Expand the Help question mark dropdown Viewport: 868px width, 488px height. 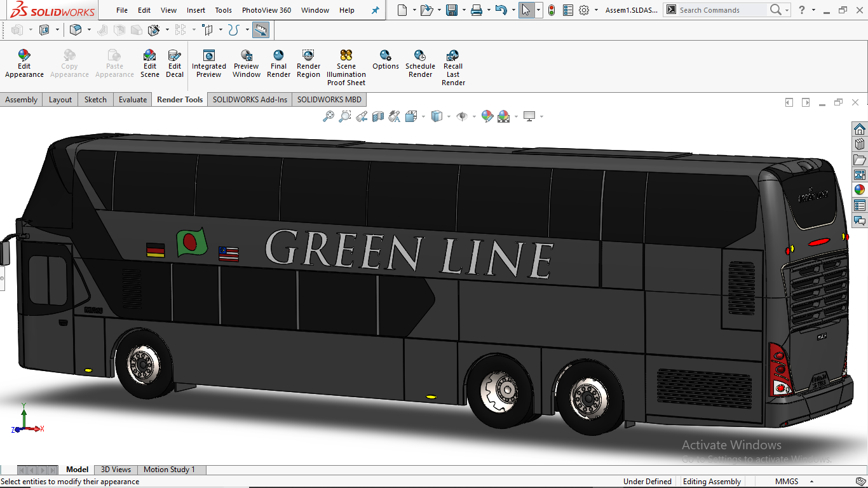[x=814, y=10]
